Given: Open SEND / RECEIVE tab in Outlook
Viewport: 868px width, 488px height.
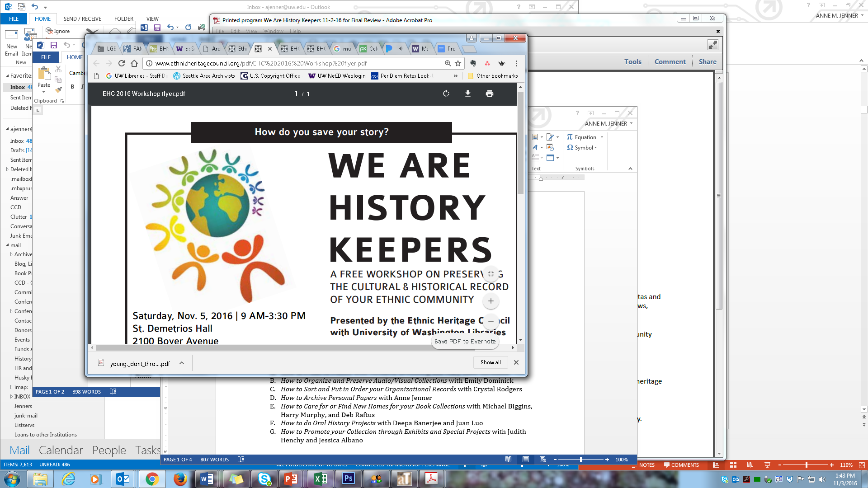Looking at the screenshot, I should coord(82,19).
